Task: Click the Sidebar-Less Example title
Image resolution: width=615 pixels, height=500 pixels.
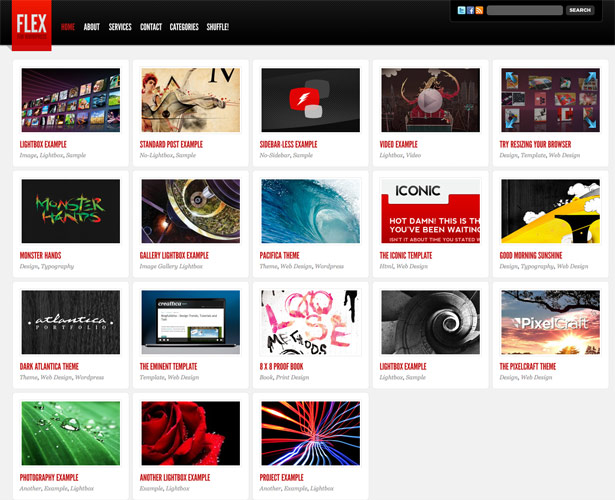Action: pyautogui.click(x=288, y=144)
